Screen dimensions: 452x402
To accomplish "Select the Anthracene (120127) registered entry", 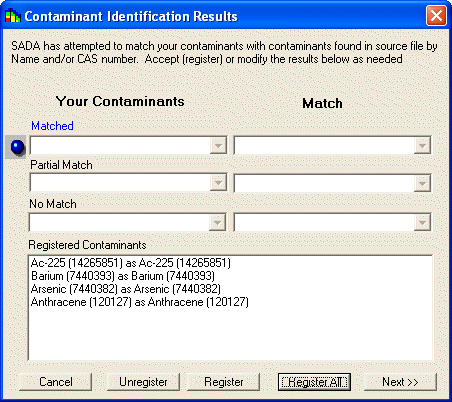I will click(x=140, y=302).
